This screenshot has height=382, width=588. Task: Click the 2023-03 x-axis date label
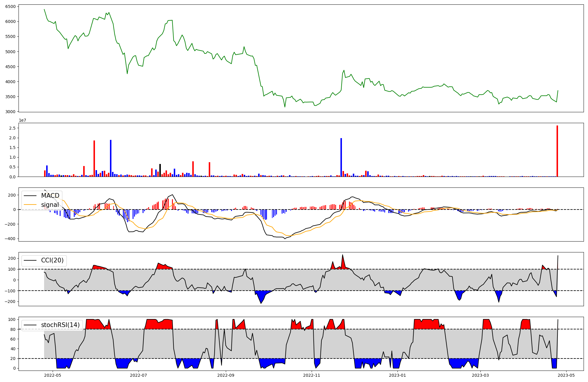pyautogui.click(x=480, y=375)
